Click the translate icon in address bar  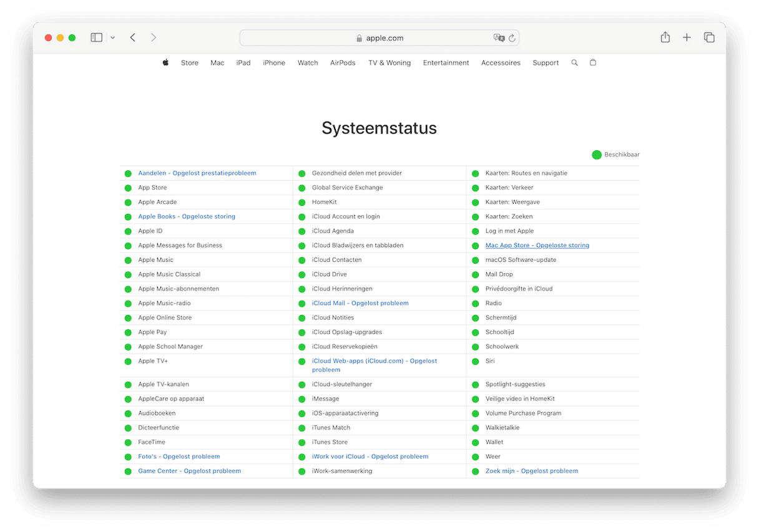point(499,38)
